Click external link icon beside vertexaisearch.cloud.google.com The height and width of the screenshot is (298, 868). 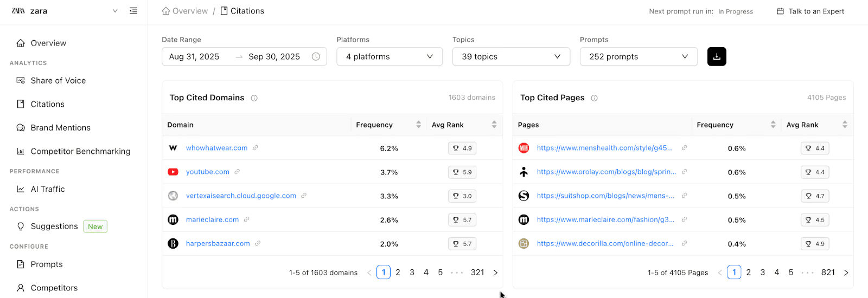304,196
